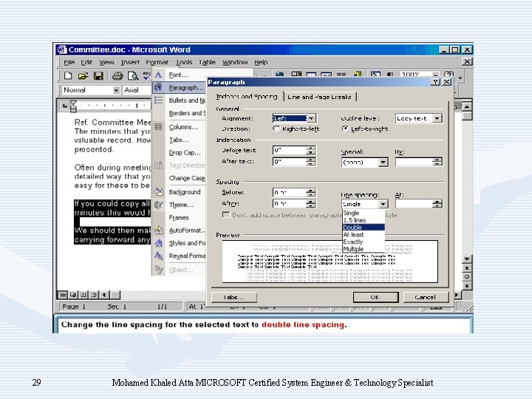Viewport: 532px width, 399px height.
Task: Click the Spacing After stepper arrows
Action: 311,204
